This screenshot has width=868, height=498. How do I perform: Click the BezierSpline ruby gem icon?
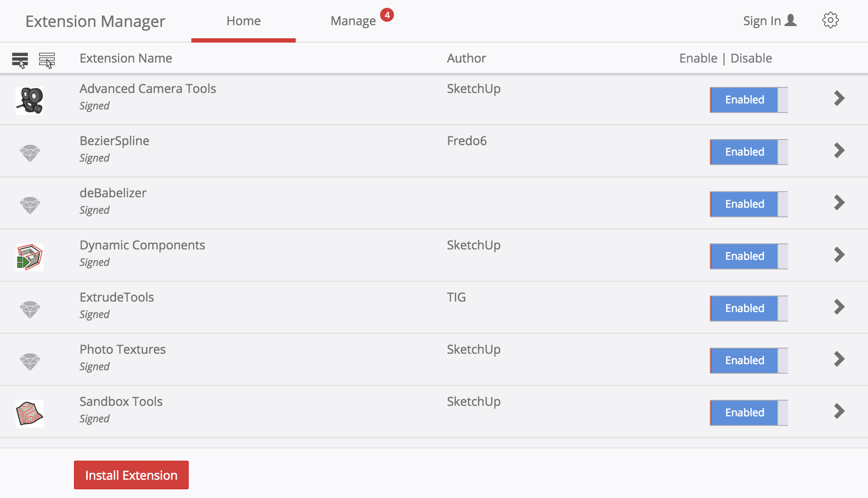click(x=30, y=153)
